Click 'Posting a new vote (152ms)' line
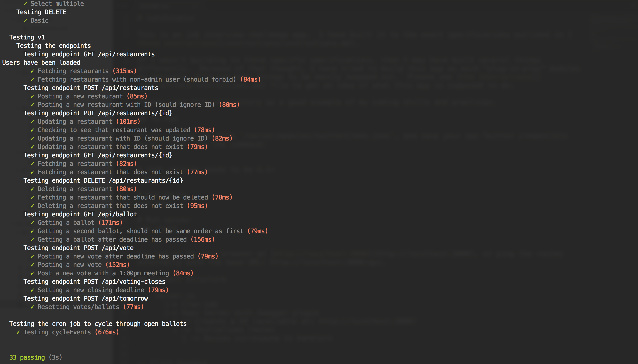 [x=80, y=265]
